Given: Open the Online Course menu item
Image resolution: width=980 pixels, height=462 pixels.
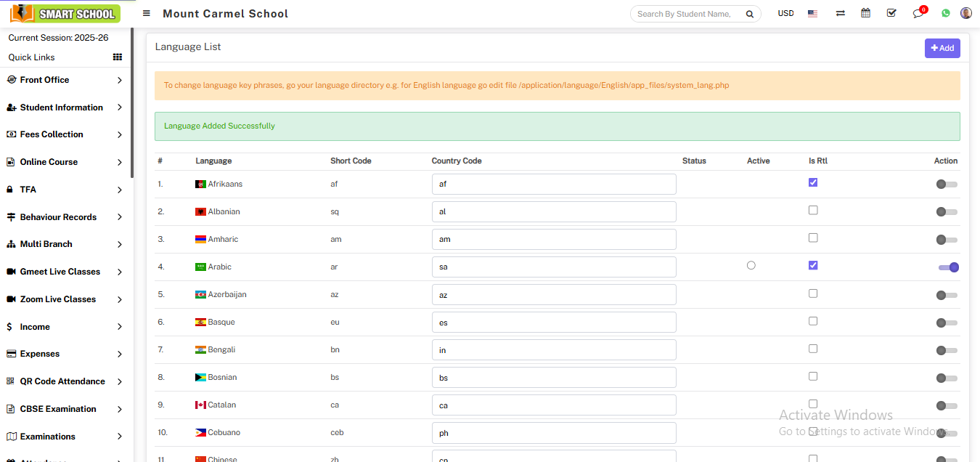Looking at the screenshot, I should pyautogui.click(x=64, y=162).
